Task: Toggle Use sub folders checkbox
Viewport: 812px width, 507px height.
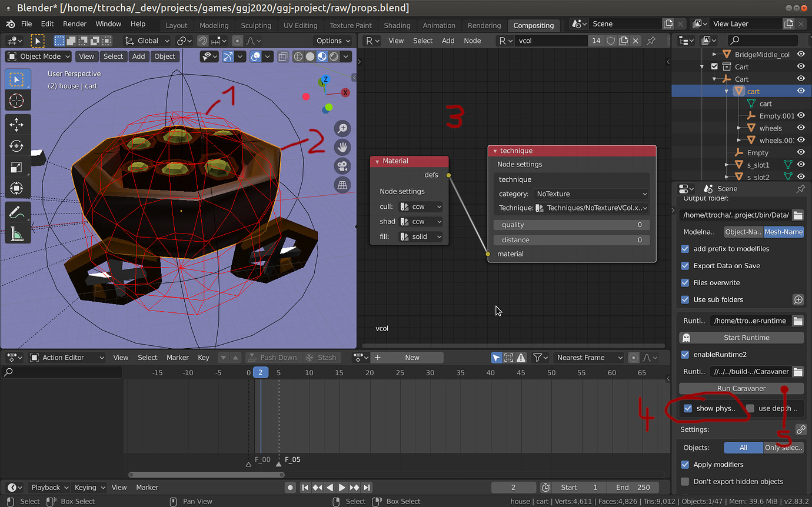Action: tap(685, 299)
